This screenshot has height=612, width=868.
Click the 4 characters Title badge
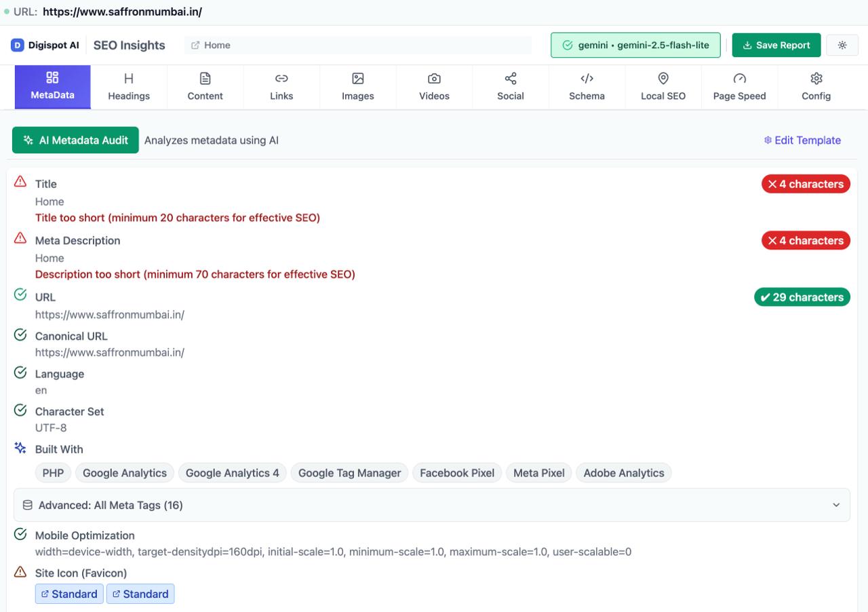tap(806, 184)
